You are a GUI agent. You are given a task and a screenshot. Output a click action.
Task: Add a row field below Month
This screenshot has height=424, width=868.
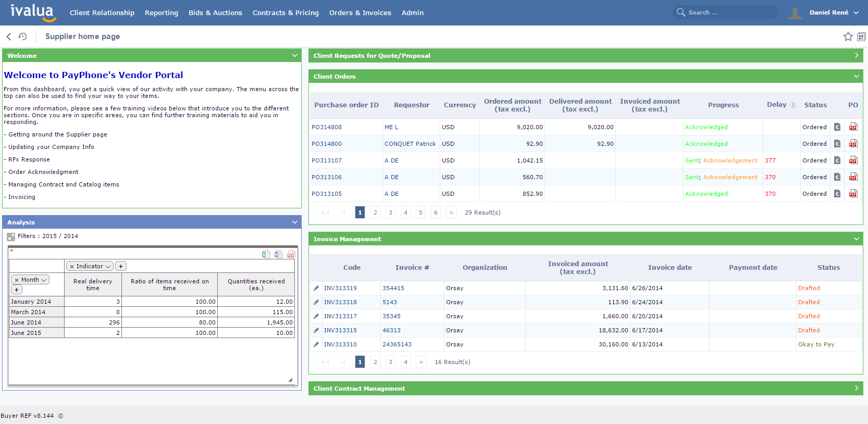[17, 290]
